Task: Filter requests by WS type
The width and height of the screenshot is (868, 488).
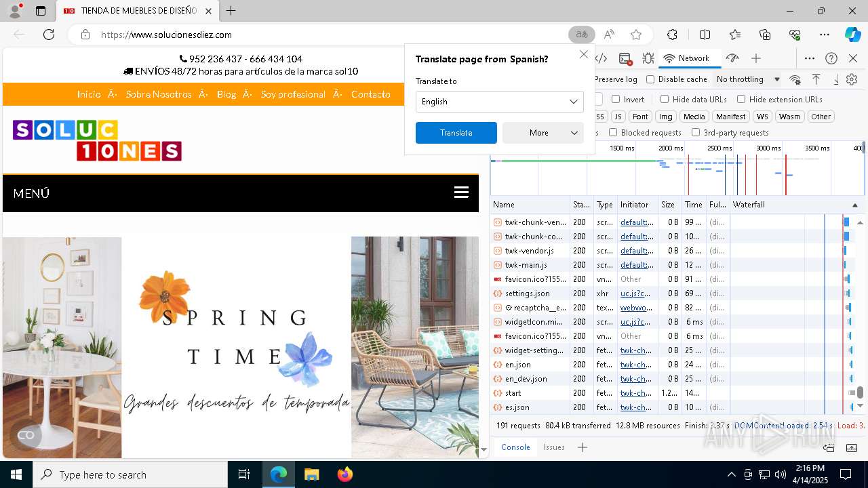Action: pyautogui.click(x=762, y=117)
